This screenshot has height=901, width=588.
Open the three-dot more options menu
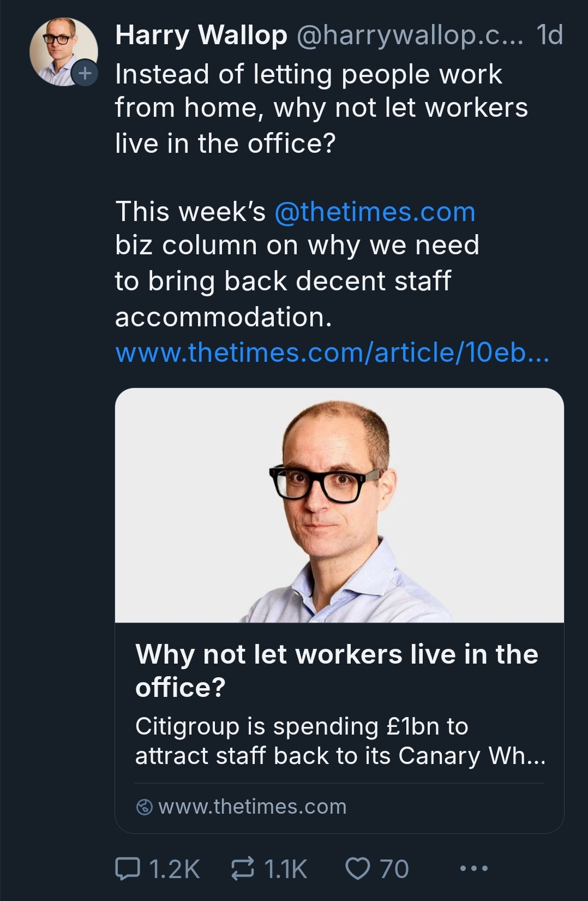click(473, 868)
